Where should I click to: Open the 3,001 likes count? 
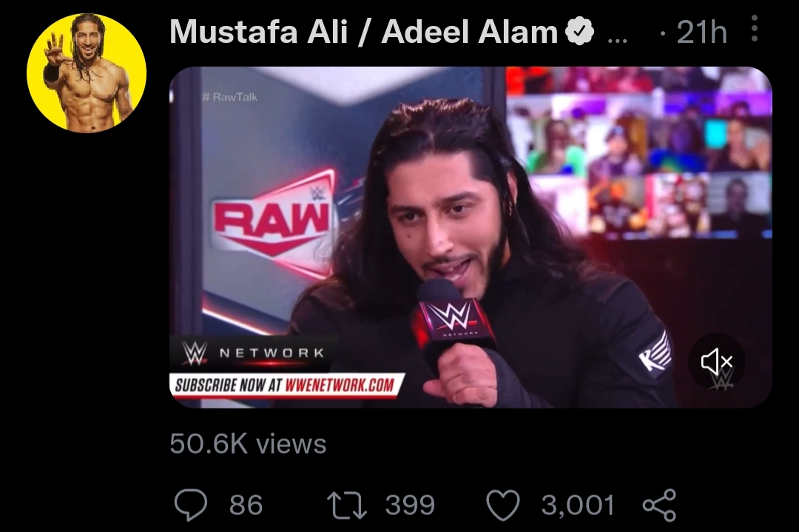click(578, 505)
